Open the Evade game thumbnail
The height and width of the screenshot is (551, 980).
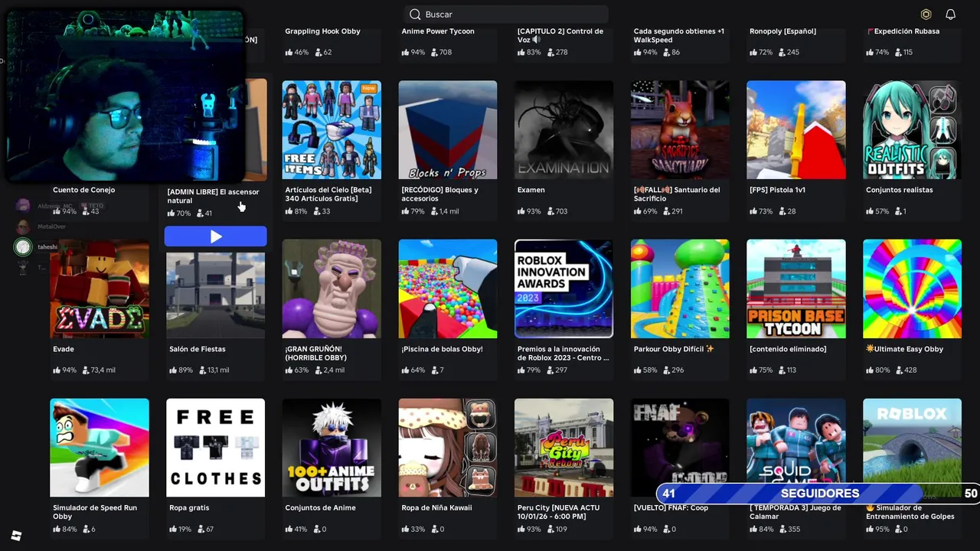pyautogui.click(x=100, y=289)
